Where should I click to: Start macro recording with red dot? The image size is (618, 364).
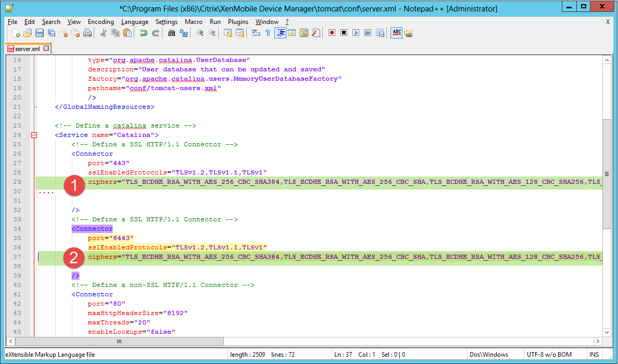(x=332, y=33)
